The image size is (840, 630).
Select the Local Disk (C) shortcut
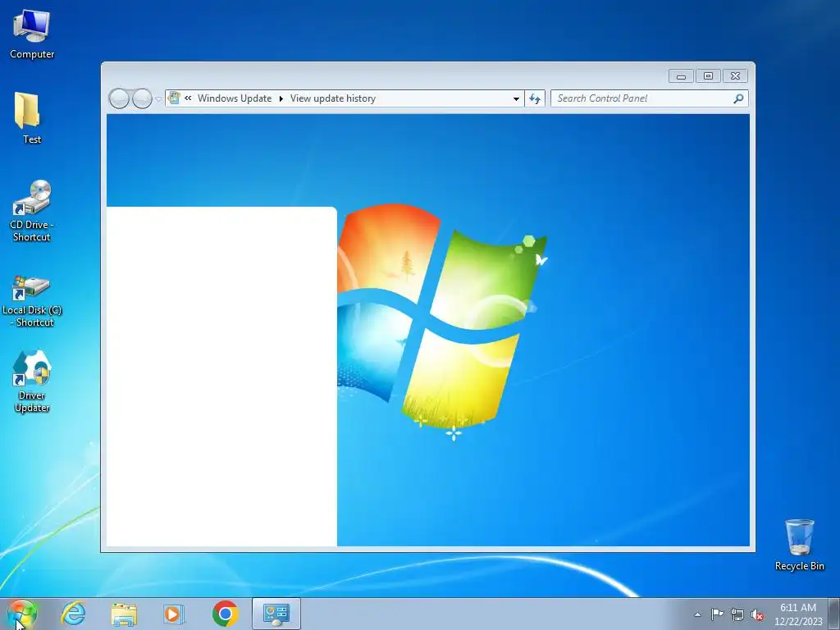pyautogui.click(x=32, y=301)
